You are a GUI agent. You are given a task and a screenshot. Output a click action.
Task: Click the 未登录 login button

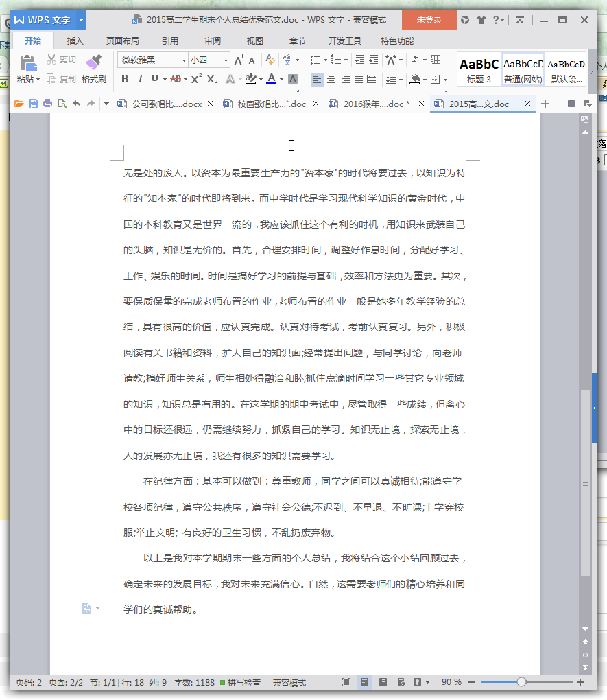tap(429, 21)
